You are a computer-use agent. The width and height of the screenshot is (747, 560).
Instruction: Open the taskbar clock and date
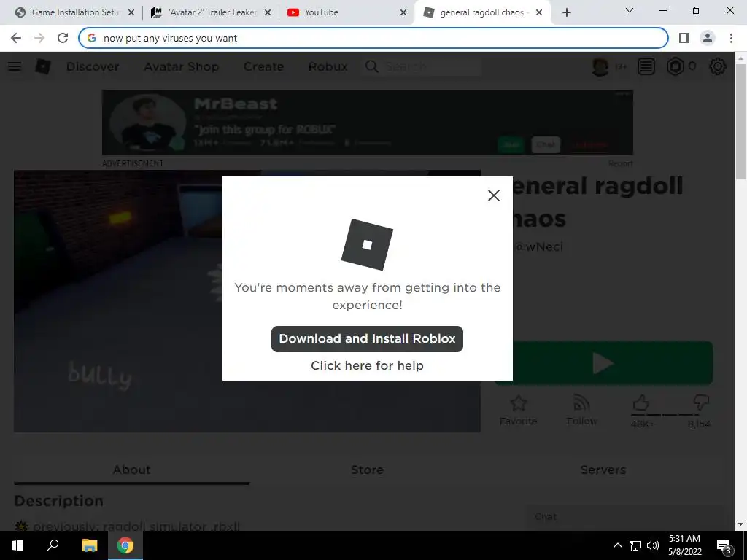pyautogui.click(x=684, y=545)
